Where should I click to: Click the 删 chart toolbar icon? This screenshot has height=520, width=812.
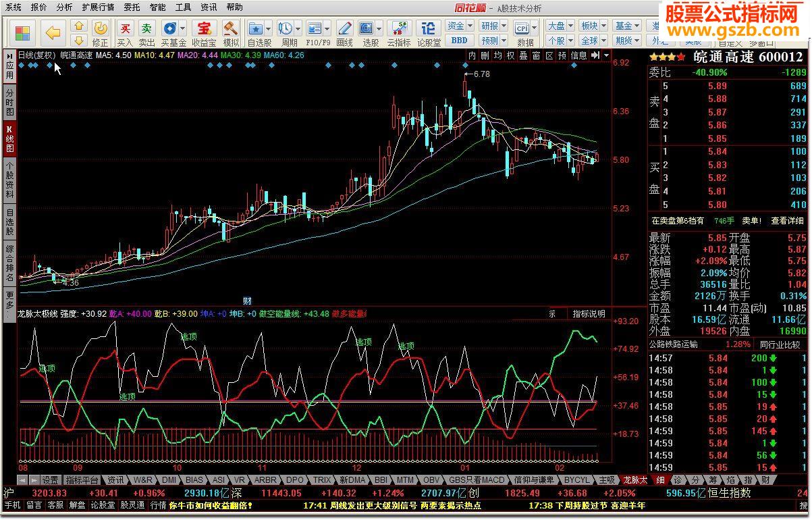coord(485,55)
